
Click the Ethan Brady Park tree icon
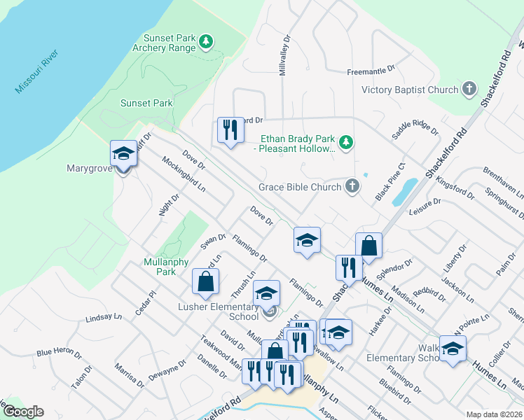click(347, 143)
